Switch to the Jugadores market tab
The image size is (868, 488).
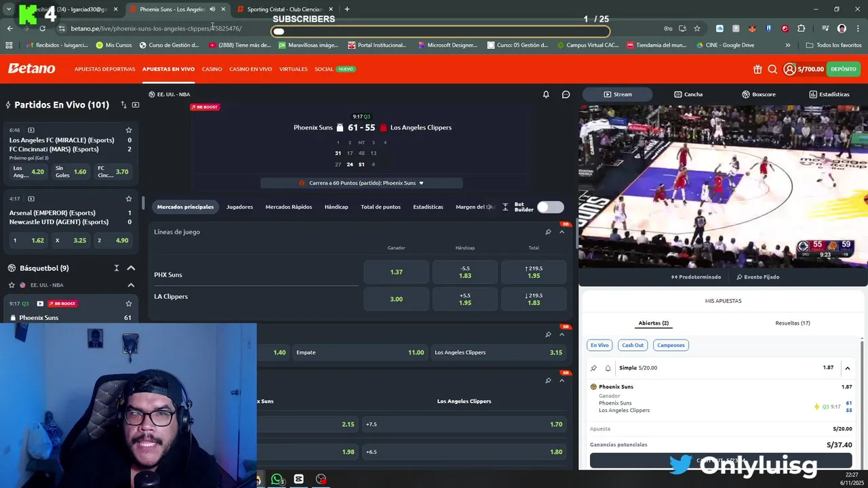239,207
